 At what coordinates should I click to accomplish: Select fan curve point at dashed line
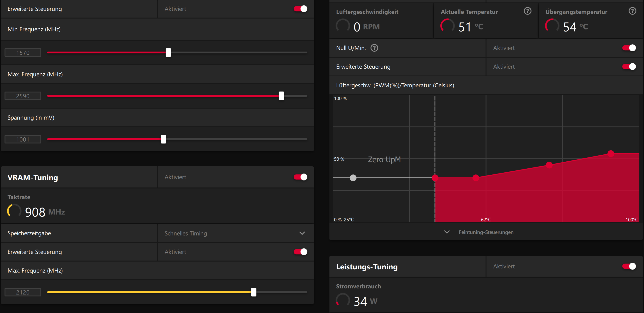tap(435, 178)
